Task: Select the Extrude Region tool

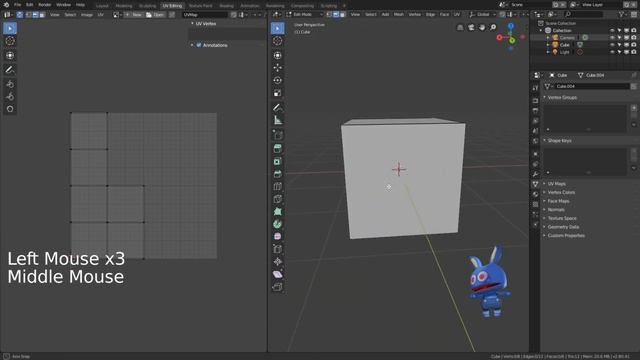Action: (x=278, y=149)
